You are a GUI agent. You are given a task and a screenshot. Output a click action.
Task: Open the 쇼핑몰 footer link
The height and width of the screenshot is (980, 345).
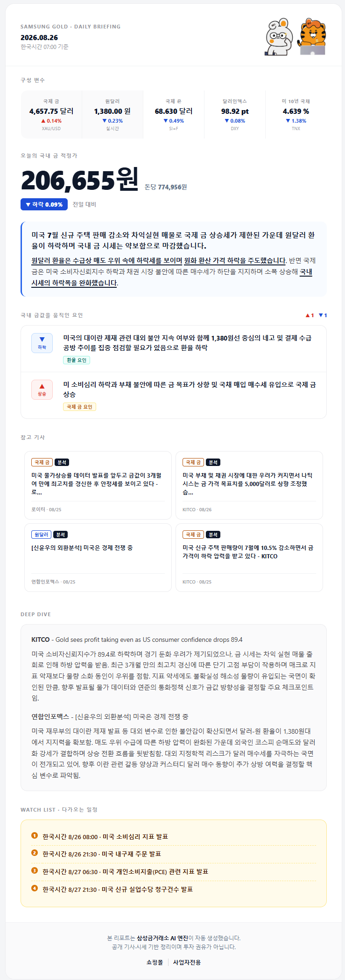[155, 962]
